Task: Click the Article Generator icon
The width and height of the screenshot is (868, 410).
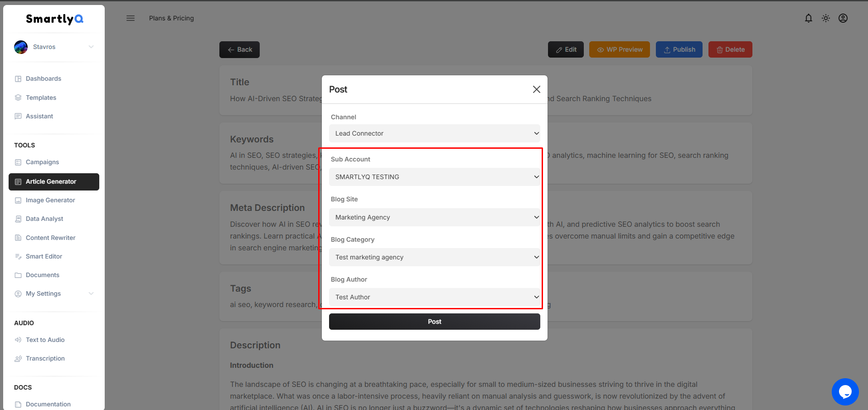Action: 18,182
